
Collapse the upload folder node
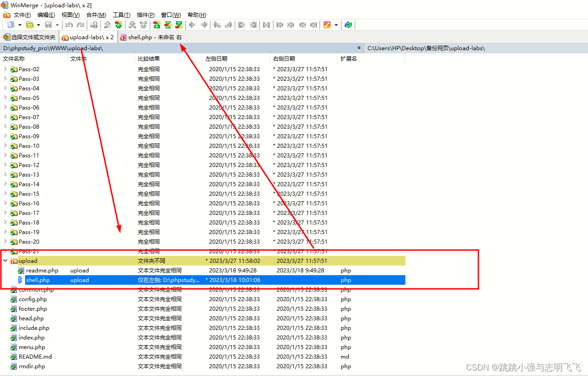click(5, 261)
